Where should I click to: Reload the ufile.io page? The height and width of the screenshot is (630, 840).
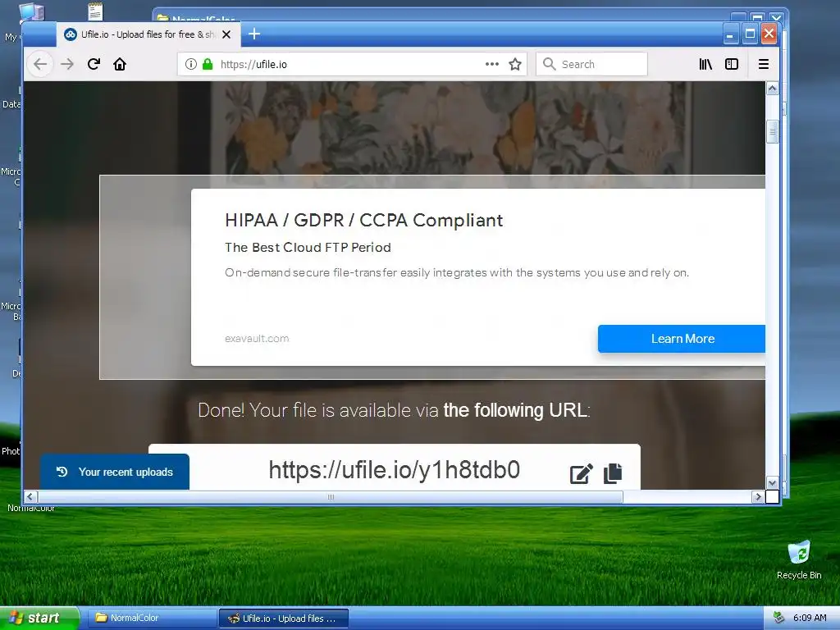tap(94, 64)
